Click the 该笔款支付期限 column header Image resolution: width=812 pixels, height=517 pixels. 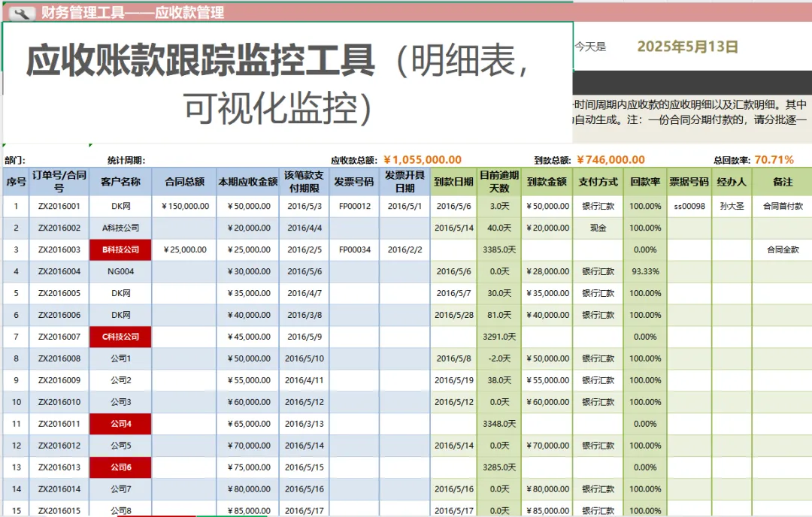click(x=304, y=182)
